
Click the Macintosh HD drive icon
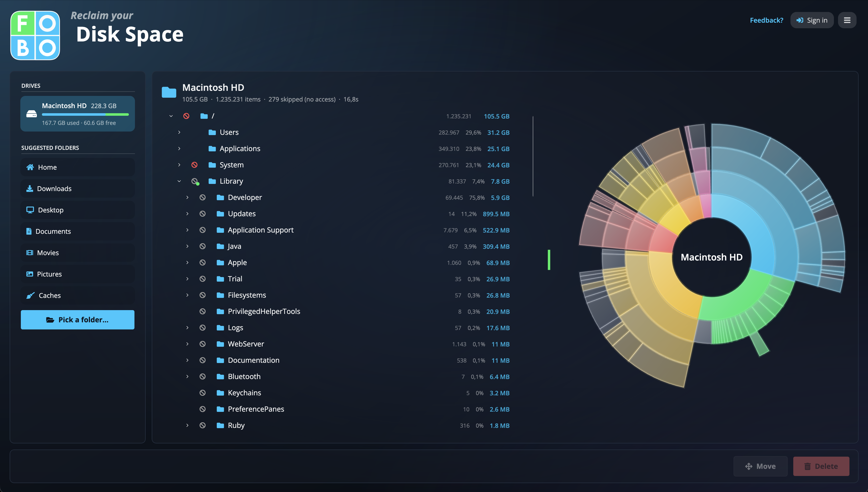click(x=32, y=114)
